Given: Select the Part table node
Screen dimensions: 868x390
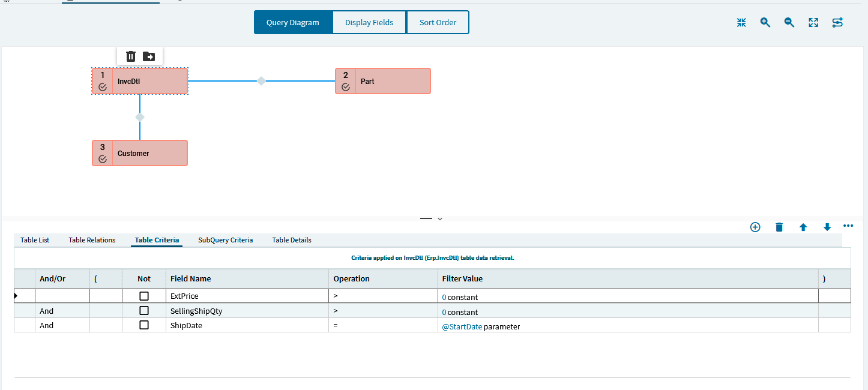Looking at the screenshot, I should pos(383,81).
